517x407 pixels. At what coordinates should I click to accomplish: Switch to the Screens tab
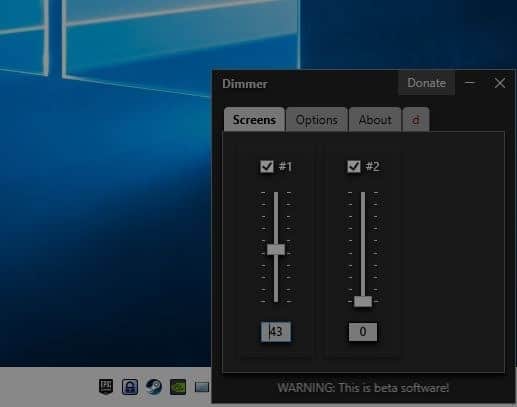[254, 120]
